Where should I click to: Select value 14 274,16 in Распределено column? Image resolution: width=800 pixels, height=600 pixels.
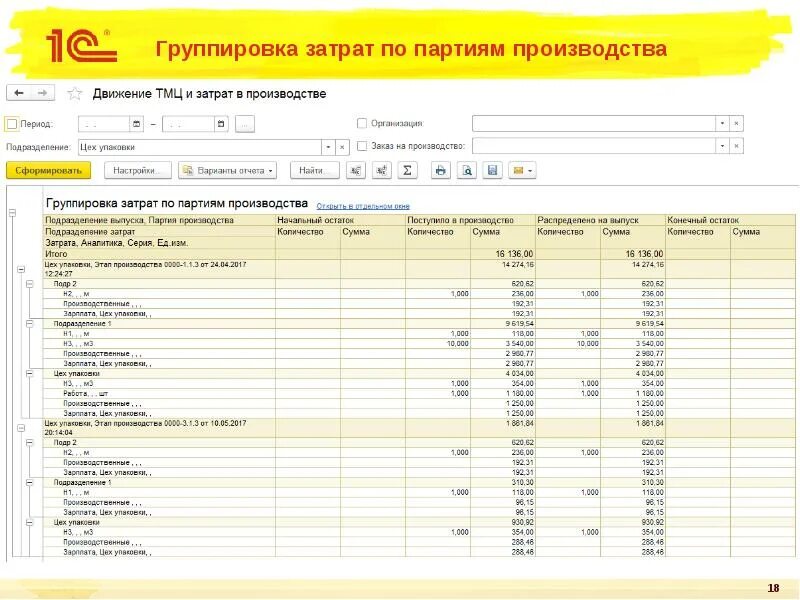(647, 264)
